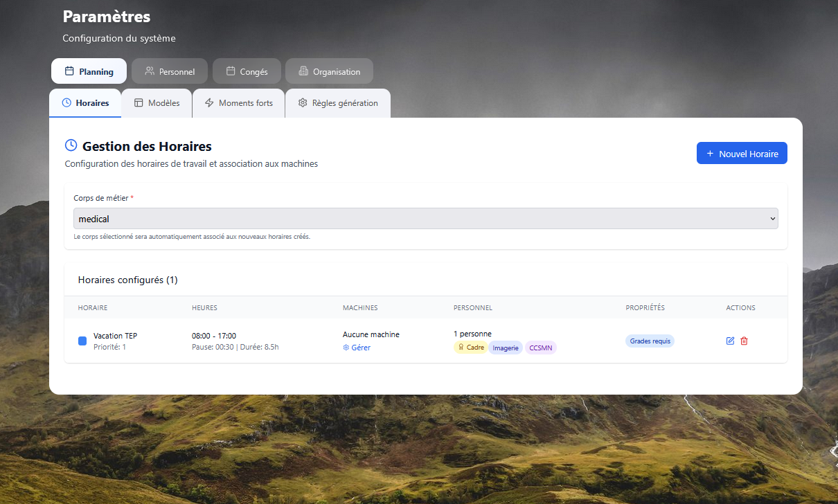Click the PROPRIÉTÉS column header
The image size is (838, 504).
pyautogui.click(x=645, y=307)
